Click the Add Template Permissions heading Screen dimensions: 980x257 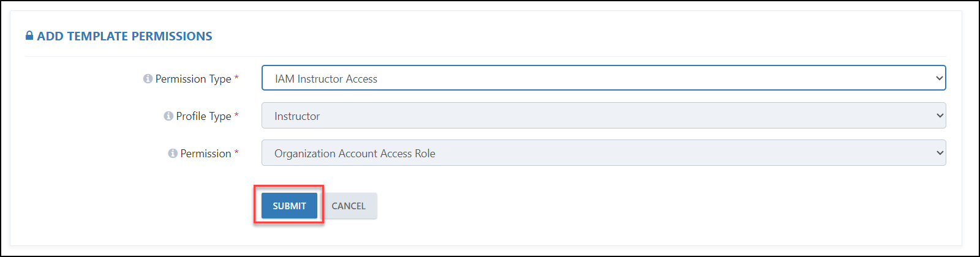click(124, 36)
